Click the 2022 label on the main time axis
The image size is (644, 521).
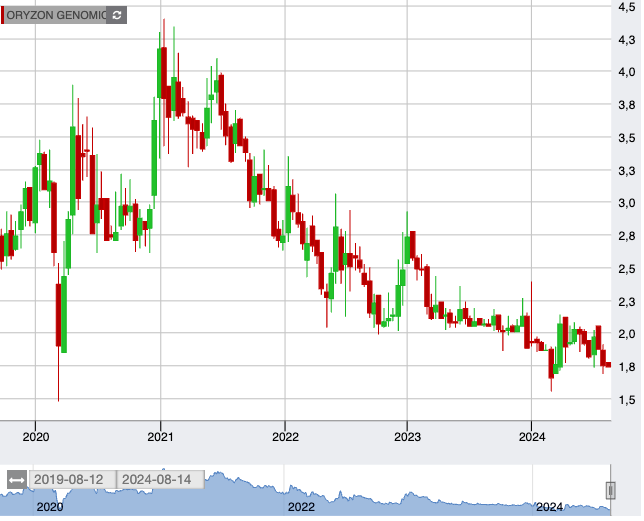coord(285,437)
